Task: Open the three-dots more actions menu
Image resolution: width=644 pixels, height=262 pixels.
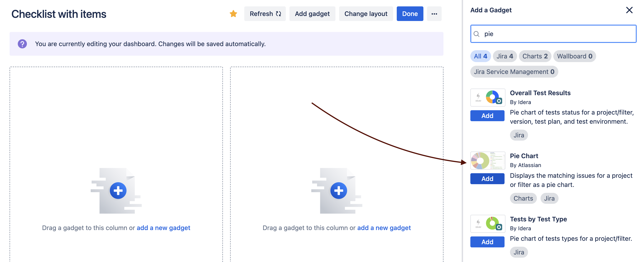Action: click(x=434, y=14)
